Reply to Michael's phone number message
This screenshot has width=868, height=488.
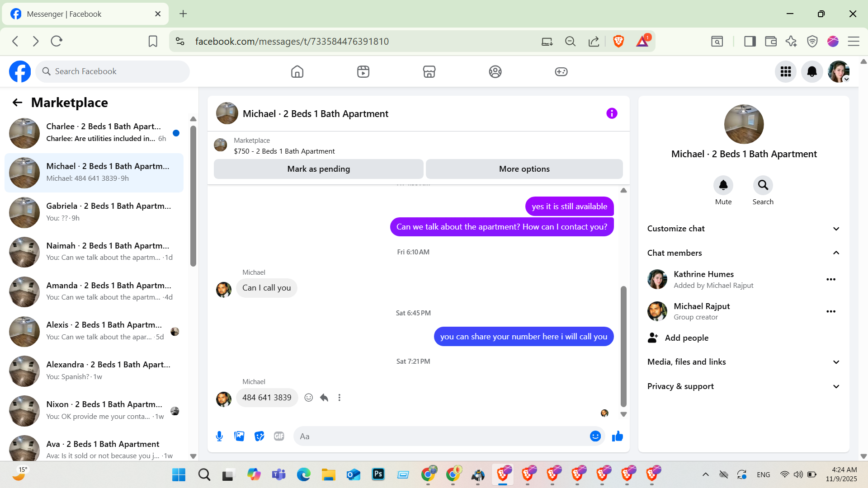click(x=324, y=398)
